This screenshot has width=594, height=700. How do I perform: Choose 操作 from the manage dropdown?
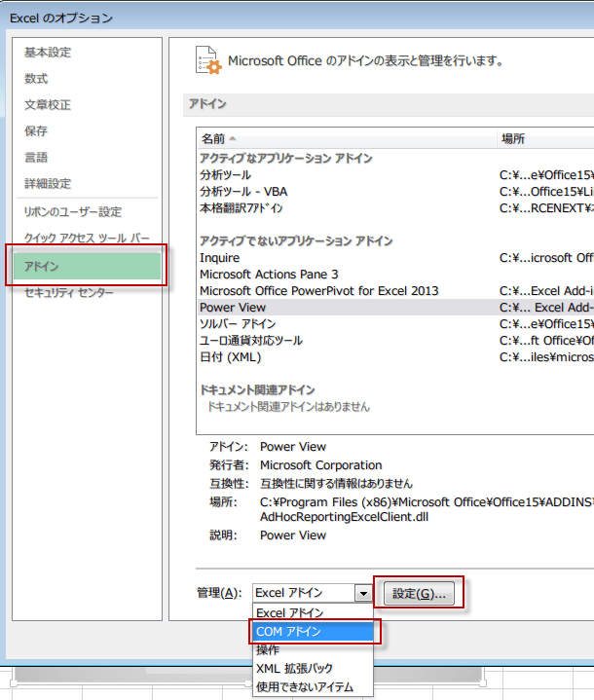(313, 649)
